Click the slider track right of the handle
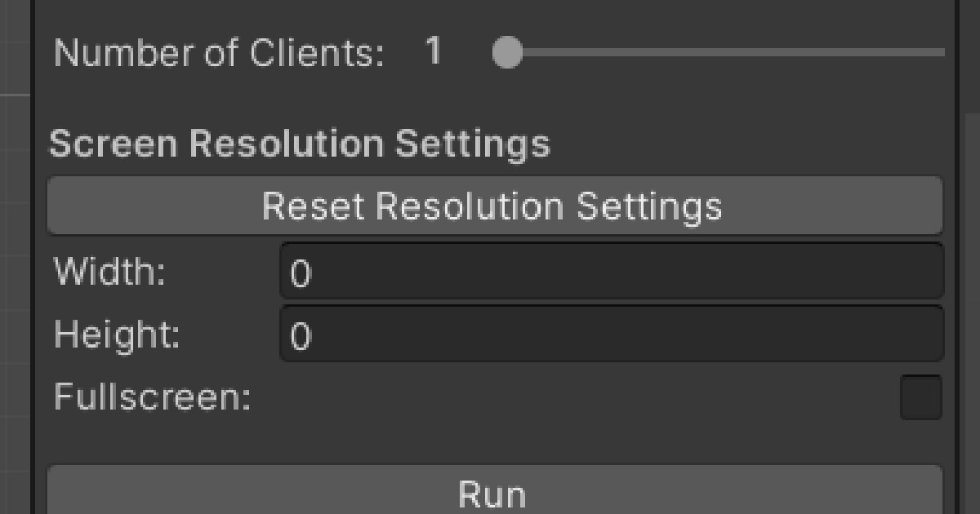 735,53
